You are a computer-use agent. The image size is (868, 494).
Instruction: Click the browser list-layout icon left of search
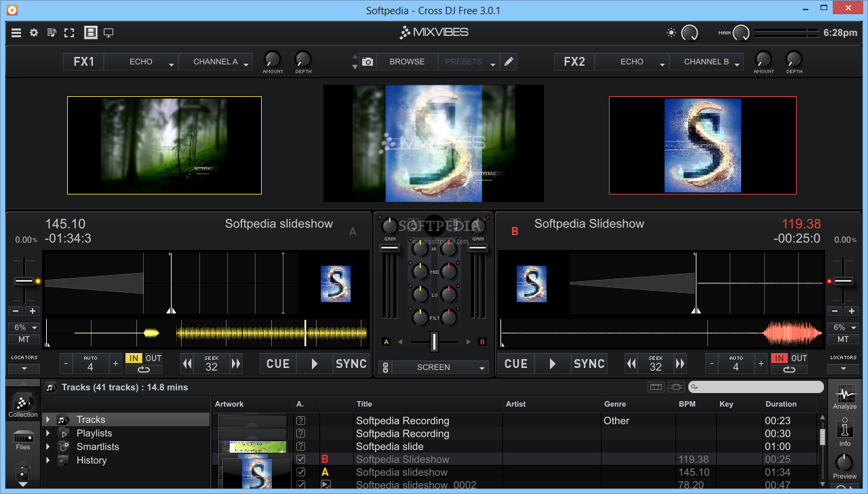(x=656, y=387)
